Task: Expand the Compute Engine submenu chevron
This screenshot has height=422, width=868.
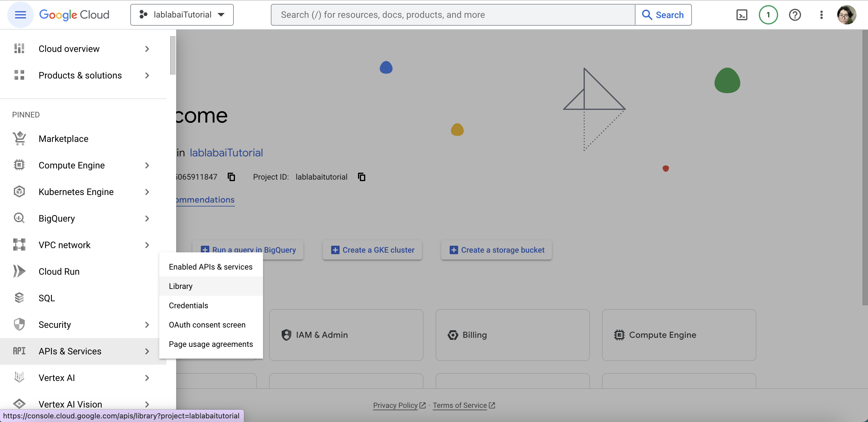Action: click(x=147, y=165)
